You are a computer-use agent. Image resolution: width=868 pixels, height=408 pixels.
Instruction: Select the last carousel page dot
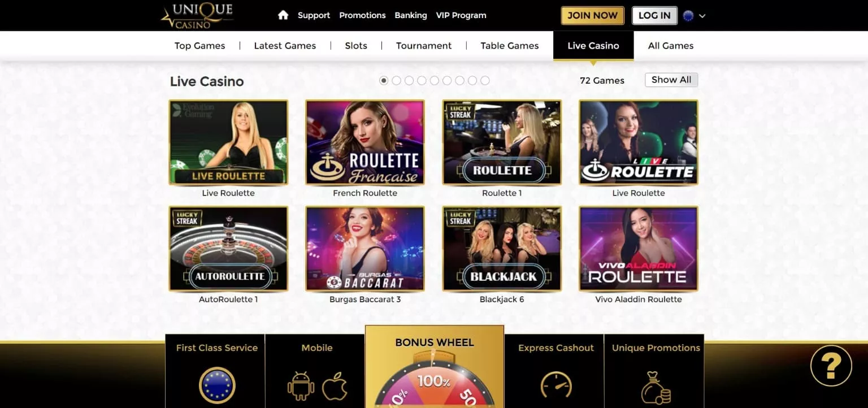[485, 80]
